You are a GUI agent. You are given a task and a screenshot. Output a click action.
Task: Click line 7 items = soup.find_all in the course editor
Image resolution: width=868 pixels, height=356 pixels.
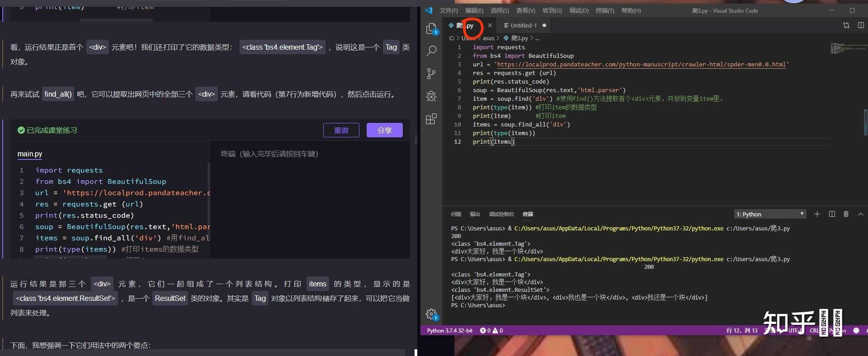[x=122, y=238]
